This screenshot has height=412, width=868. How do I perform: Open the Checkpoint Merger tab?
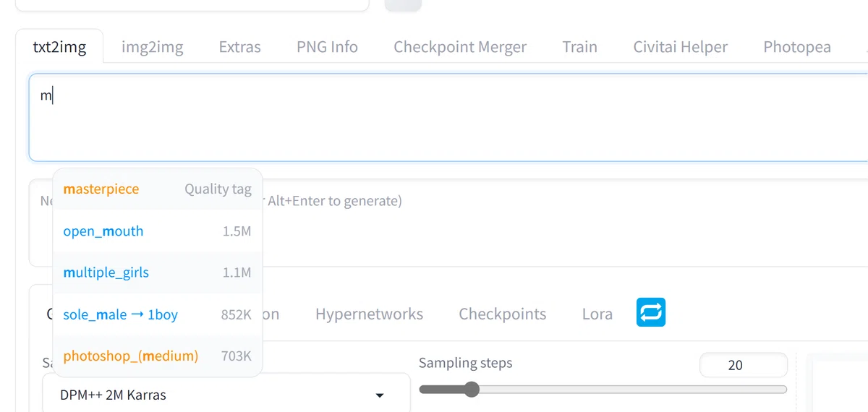coord(460,47)
